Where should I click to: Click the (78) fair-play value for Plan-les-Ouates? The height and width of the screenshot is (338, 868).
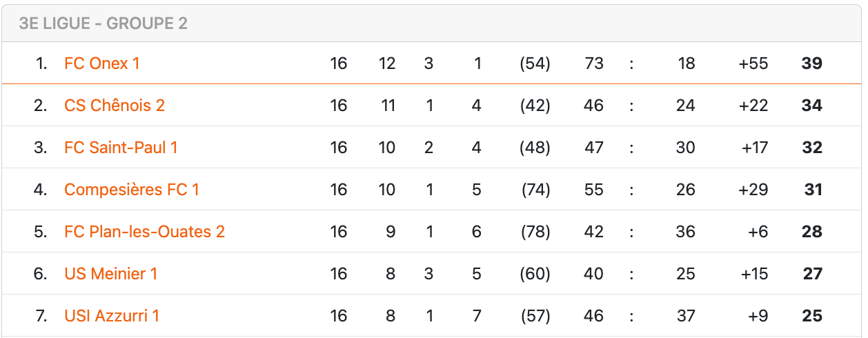pos(535,232)
